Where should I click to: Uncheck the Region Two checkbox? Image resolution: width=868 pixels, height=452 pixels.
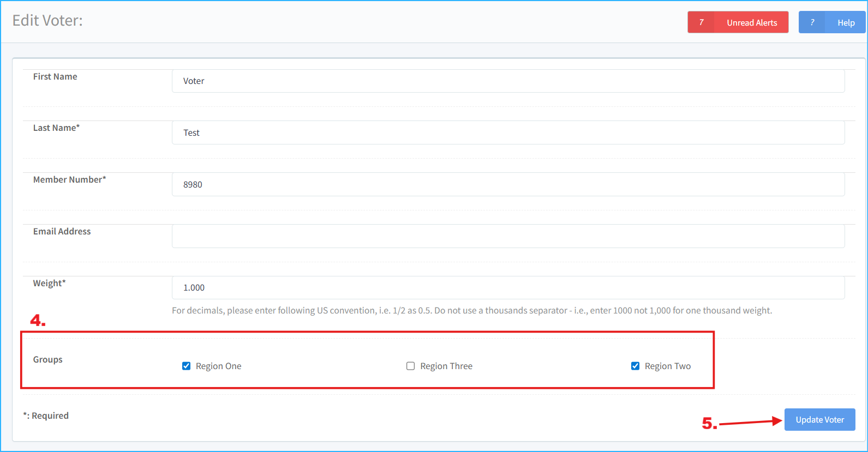635,366
